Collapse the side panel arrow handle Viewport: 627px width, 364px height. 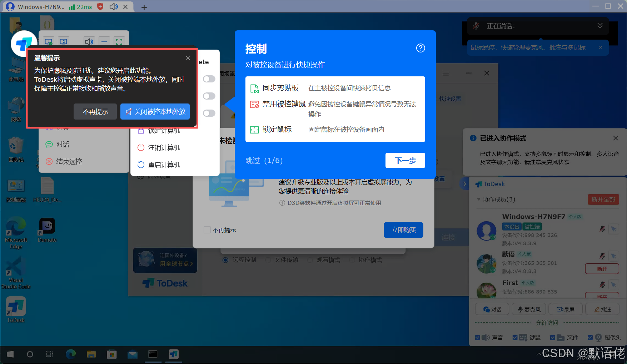(x=464, y=184)
